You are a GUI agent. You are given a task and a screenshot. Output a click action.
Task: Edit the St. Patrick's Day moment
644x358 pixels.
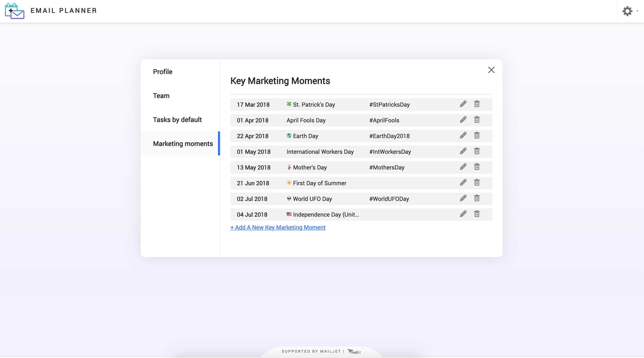(x=463, y=104)
